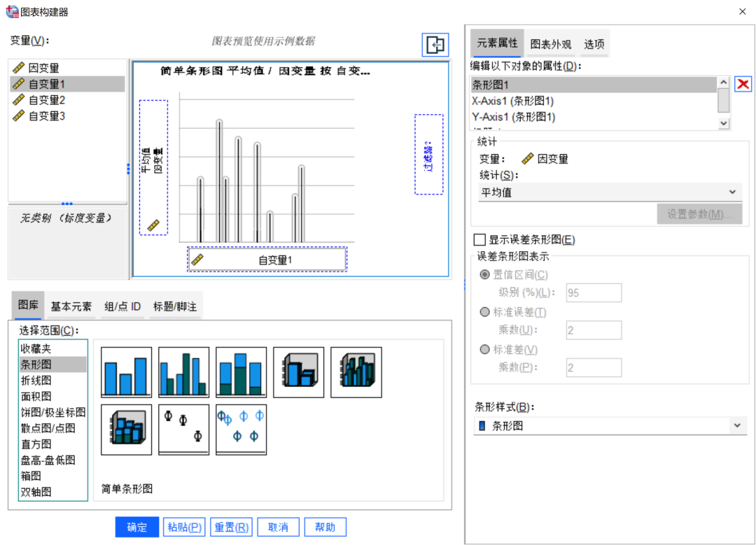Click the red X delete element button
Image resolution: width=756 pixels, height=545 pixels.
coord(743,85)
